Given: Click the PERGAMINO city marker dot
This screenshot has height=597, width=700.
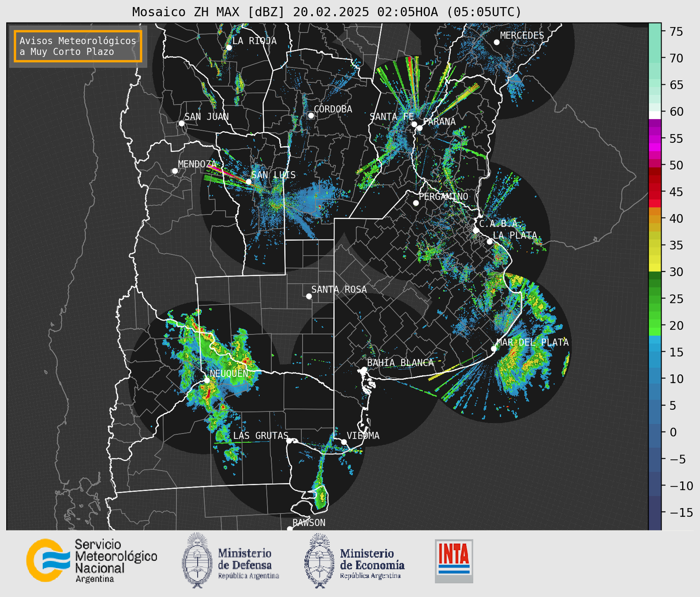Looking at the screenshot, I should click(416, 203).
